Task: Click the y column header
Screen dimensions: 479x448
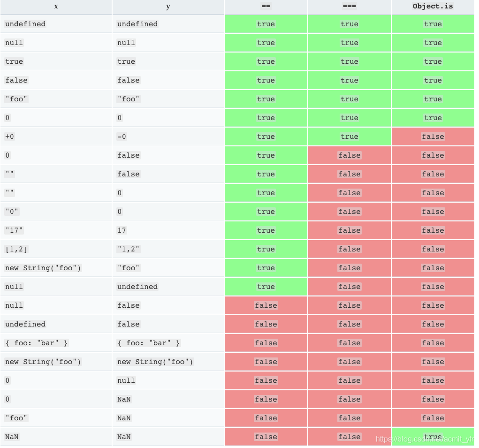Action: (x=168, y=7)
